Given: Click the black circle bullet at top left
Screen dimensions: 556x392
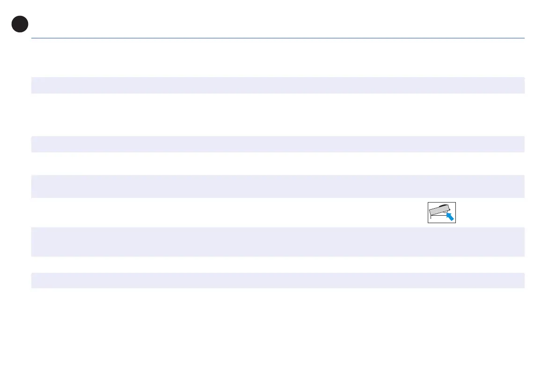Looking at the screenshot, I should coord(20,24).
